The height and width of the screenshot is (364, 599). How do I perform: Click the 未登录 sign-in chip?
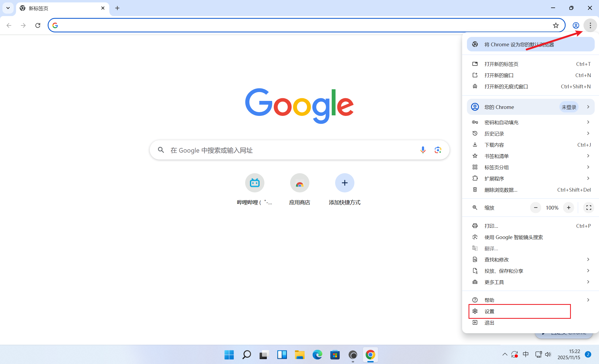tap(569, 107)
